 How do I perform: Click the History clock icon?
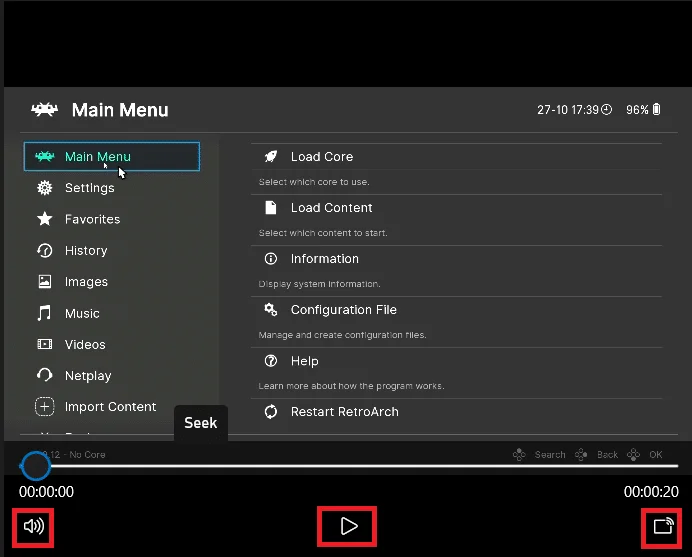click(x=45, y=250)
